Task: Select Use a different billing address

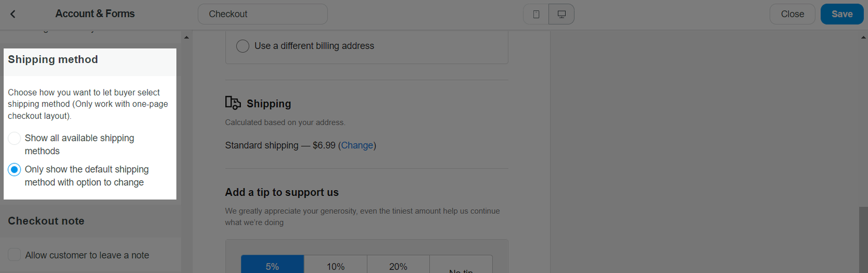Action: click(x=242, y=46)
